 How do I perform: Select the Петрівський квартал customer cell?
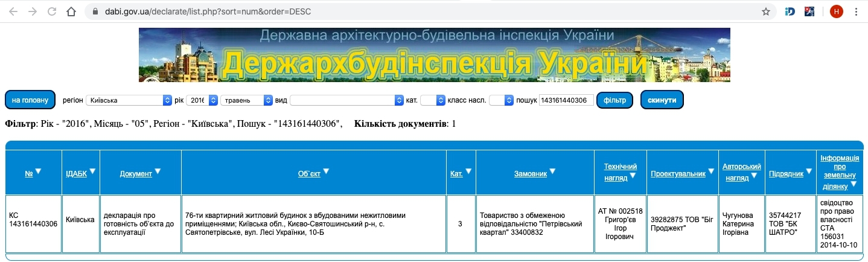pos(535,223)
